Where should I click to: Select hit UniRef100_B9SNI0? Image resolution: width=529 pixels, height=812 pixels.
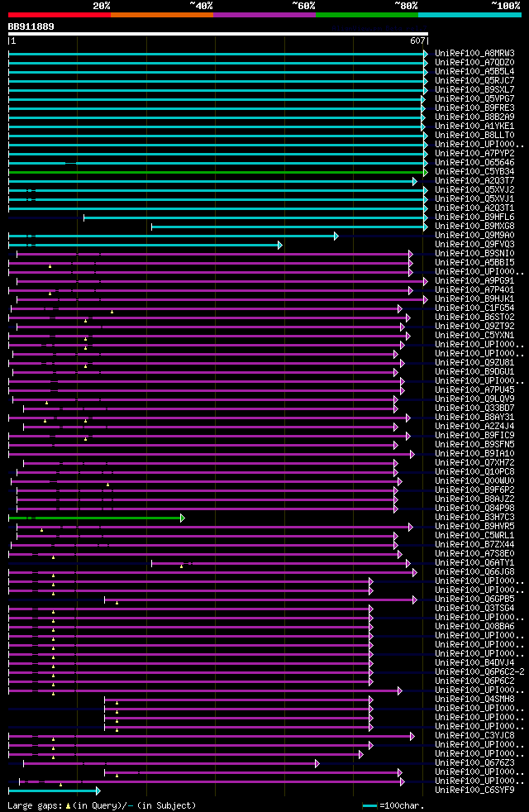[x=474, y=254]
